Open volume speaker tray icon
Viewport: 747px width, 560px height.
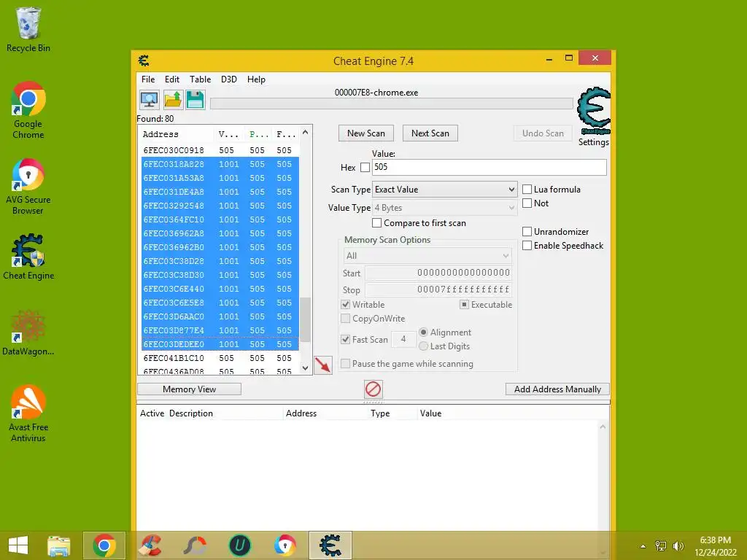point(678,545)
